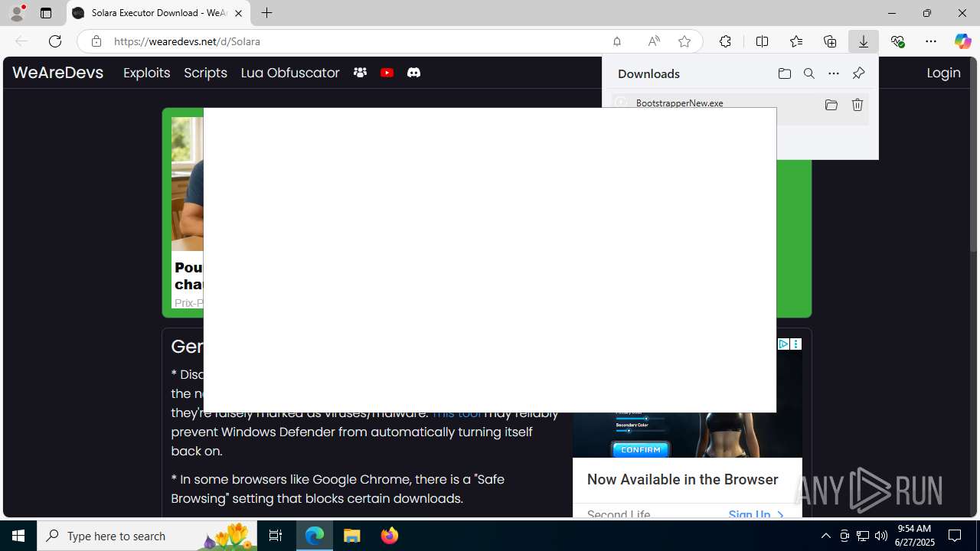Refresh the current page
Viewport: 980px width, 551px height.
[x=55, y=41]
